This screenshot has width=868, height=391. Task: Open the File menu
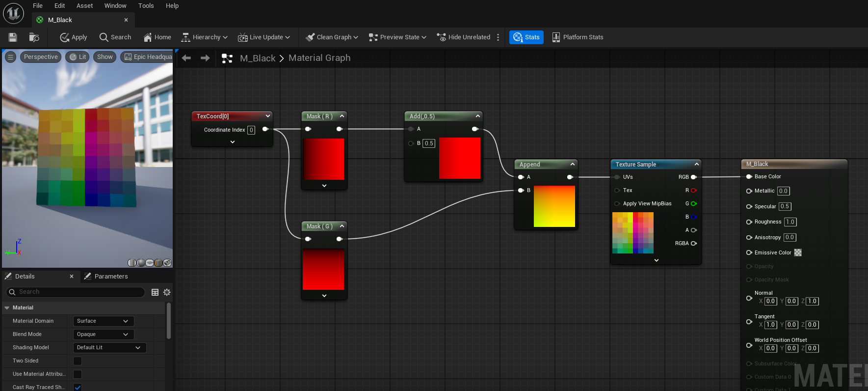coord(38,6)
